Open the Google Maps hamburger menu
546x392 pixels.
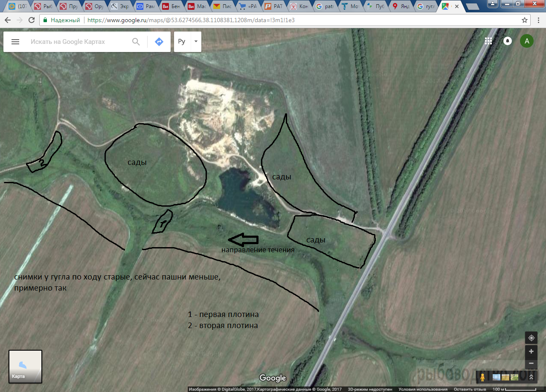pyautogui.click(x=15, y=42)
